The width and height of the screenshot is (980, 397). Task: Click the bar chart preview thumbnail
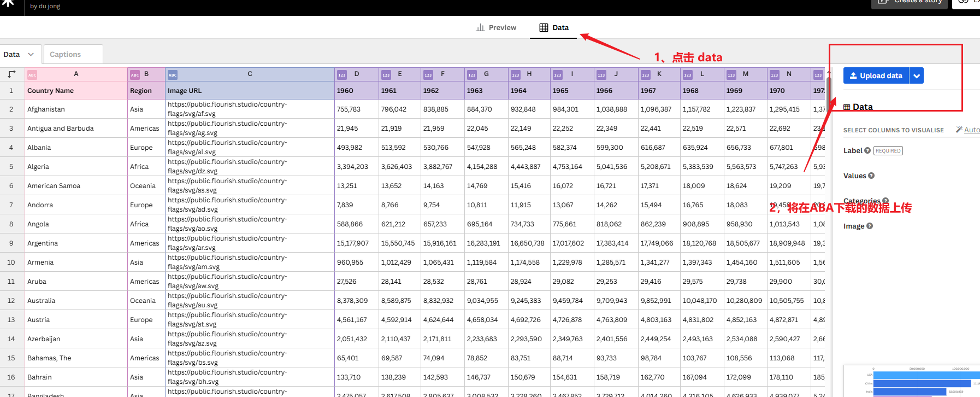click(912, 381)
